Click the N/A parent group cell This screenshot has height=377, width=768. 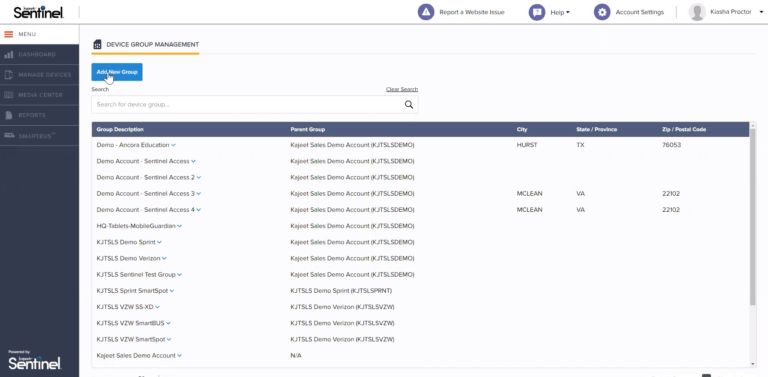(x=296, y=355)
